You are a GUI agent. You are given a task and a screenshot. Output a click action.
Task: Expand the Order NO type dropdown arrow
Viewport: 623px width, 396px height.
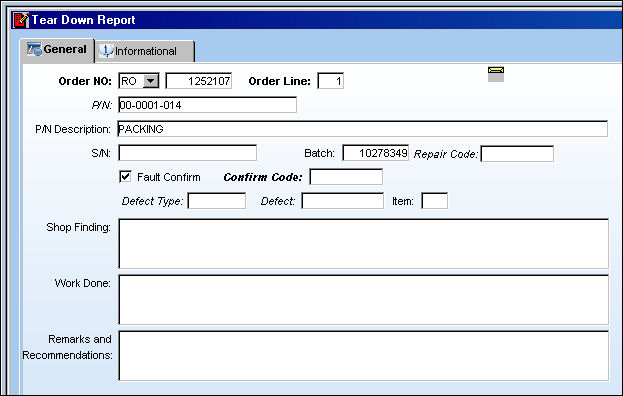coord(151,81)
